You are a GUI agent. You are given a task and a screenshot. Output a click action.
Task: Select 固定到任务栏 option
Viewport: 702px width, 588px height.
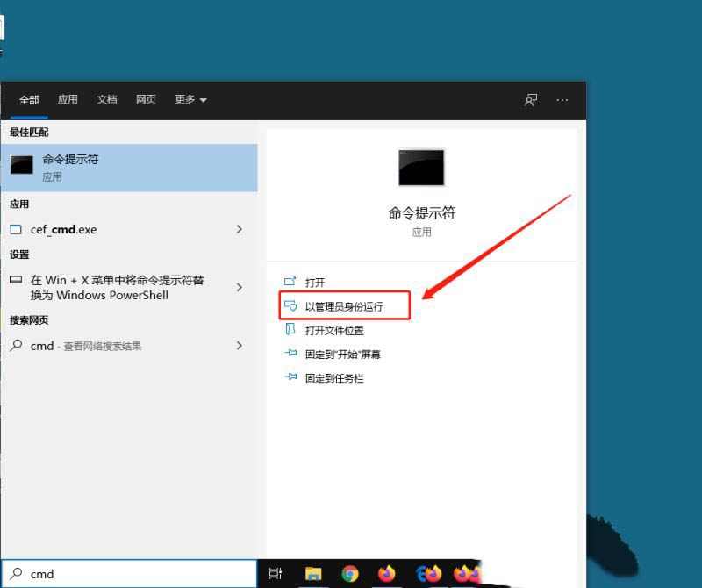334,378
